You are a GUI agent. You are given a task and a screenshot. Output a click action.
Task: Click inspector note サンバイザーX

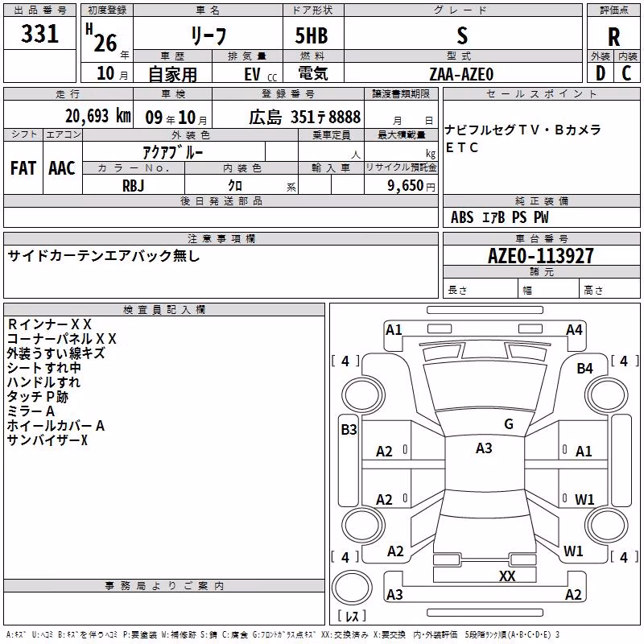[47, 440]
